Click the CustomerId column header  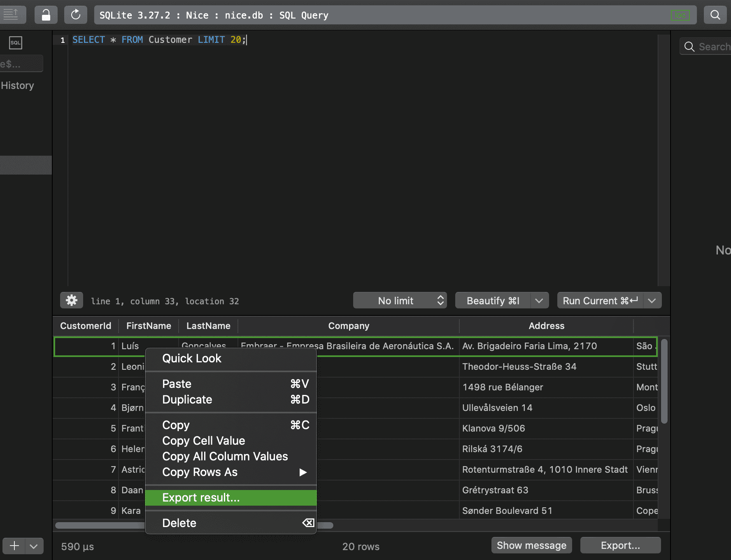click(86, 326)
